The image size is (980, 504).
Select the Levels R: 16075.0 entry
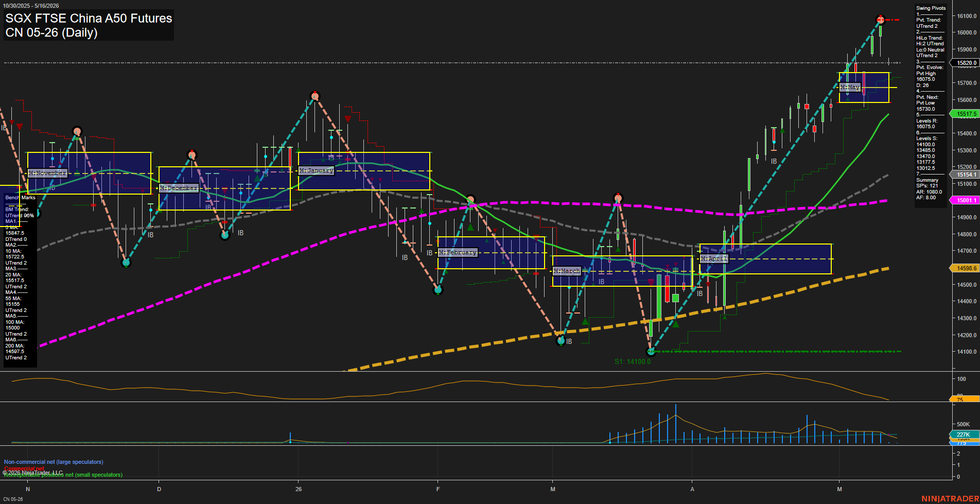click(926, 124)
